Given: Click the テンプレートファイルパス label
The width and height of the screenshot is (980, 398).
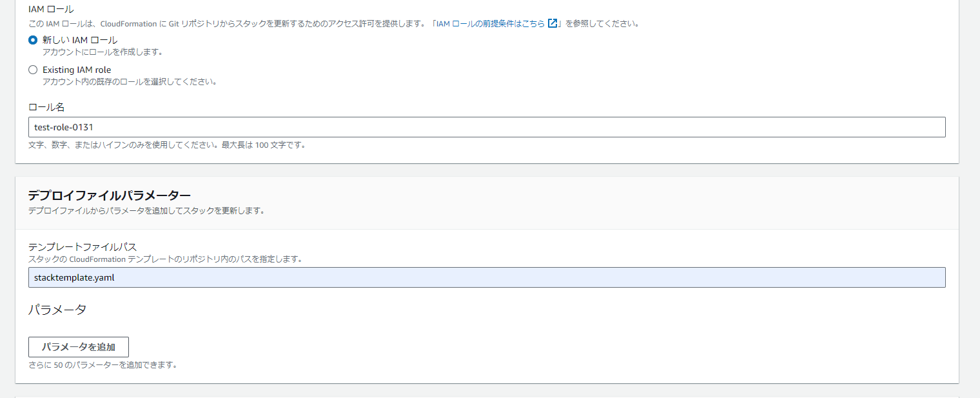Looking at the screenshot, I should [x=83, y=247].
